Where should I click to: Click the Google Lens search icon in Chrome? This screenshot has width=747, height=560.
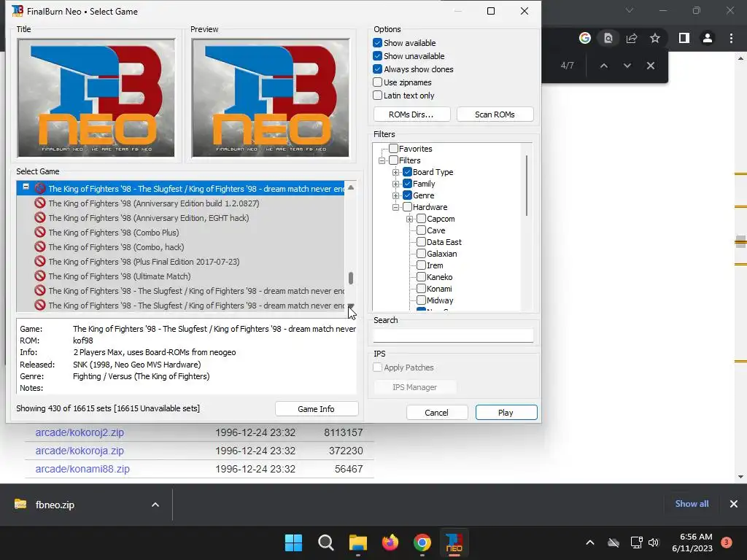608,38
